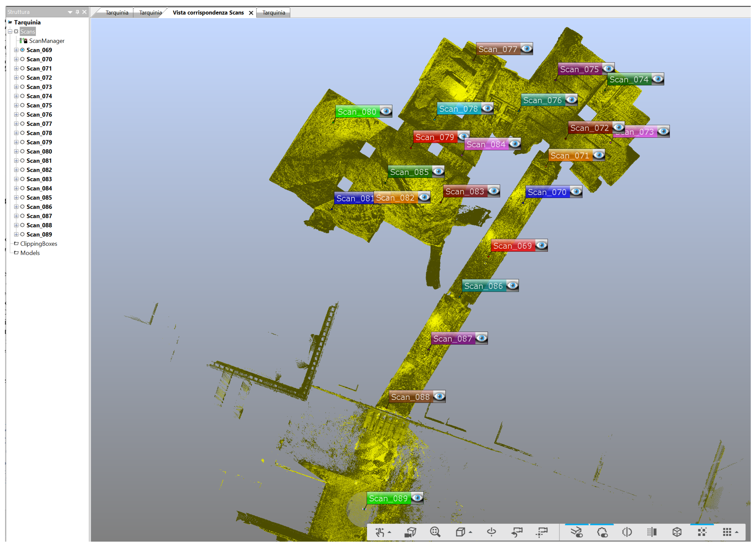Viewport: 756px width, 548px height.
Task: Click the scattered points display icon
Action: pos(702,532)
